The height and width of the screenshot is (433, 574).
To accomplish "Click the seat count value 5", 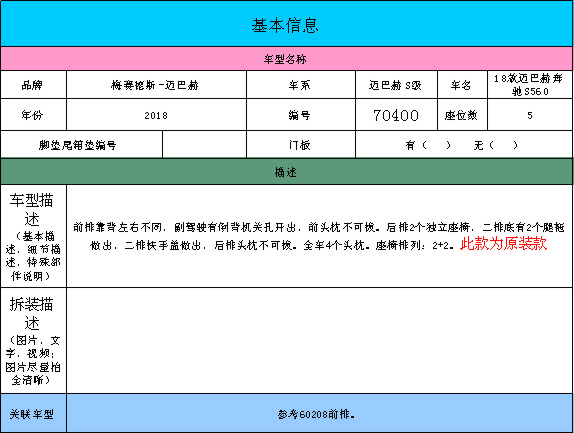I will click(x=530, y=115).
